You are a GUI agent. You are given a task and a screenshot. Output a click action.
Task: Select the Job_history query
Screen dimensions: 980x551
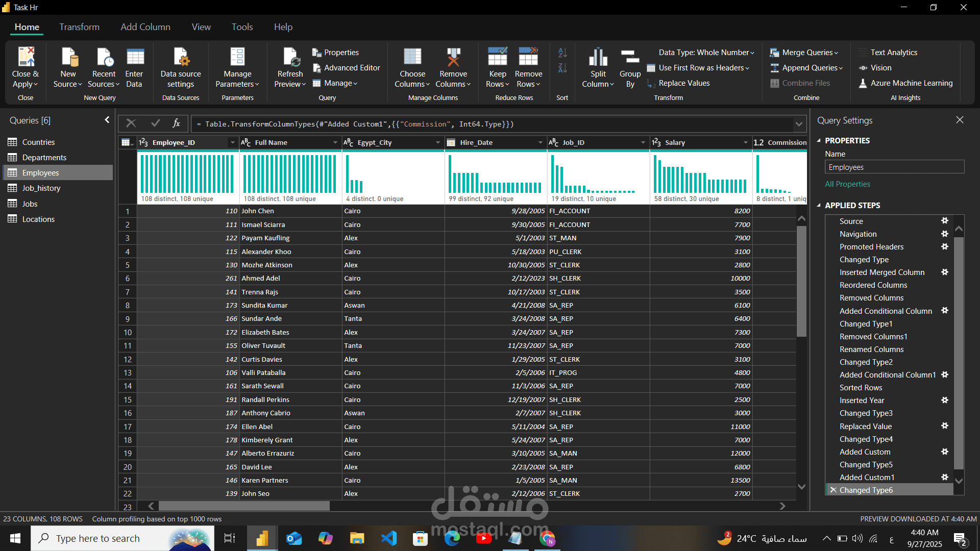pyautogui.click(x=41, y=188)
